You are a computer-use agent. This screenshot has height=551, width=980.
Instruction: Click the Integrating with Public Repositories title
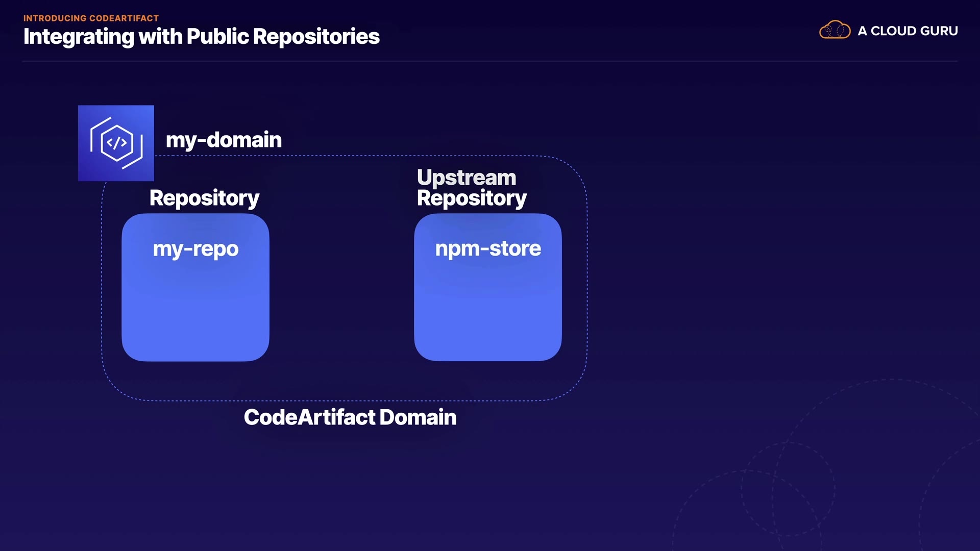[x=201, y=37]
